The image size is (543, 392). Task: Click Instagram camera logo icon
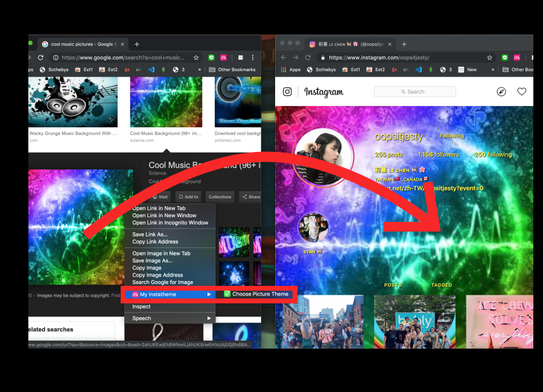click(x=287, y=92)
